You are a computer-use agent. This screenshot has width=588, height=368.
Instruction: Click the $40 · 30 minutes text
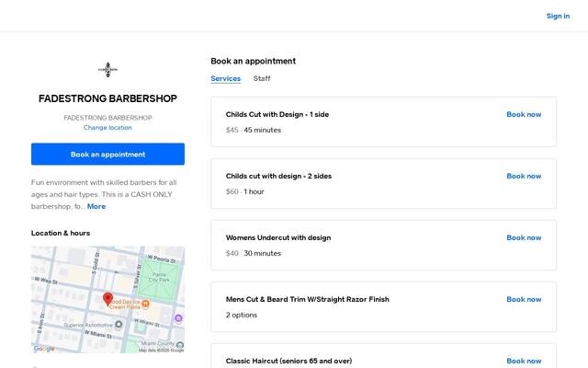pos(254,253)
